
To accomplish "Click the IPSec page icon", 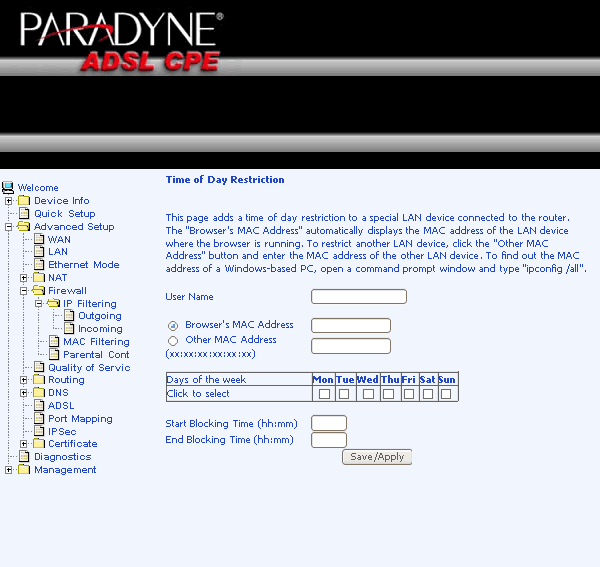I will tap(39, 431).
